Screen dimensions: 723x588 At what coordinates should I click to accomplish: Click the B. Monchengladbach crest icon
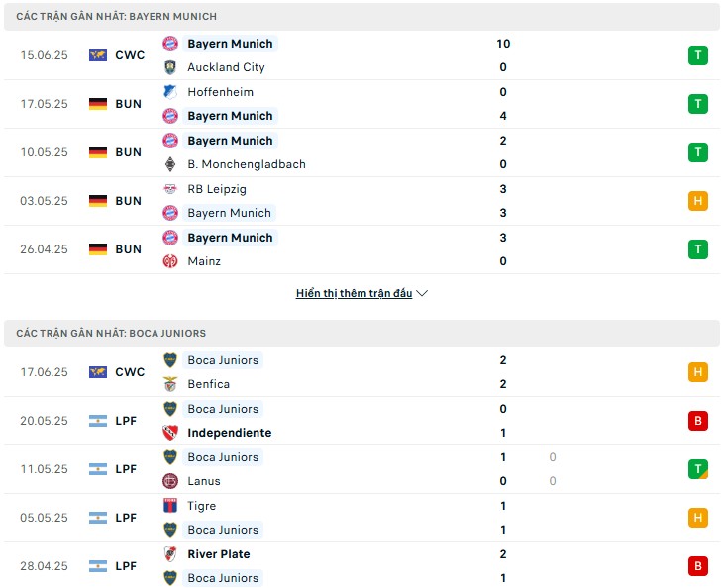170,164
